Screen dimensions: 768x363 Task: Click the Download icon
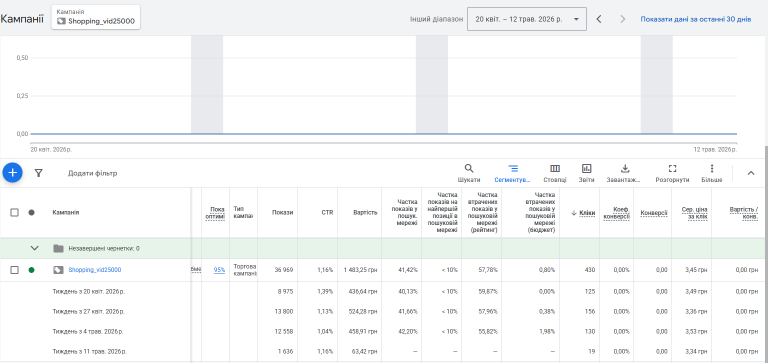click(x=624, y=169)
